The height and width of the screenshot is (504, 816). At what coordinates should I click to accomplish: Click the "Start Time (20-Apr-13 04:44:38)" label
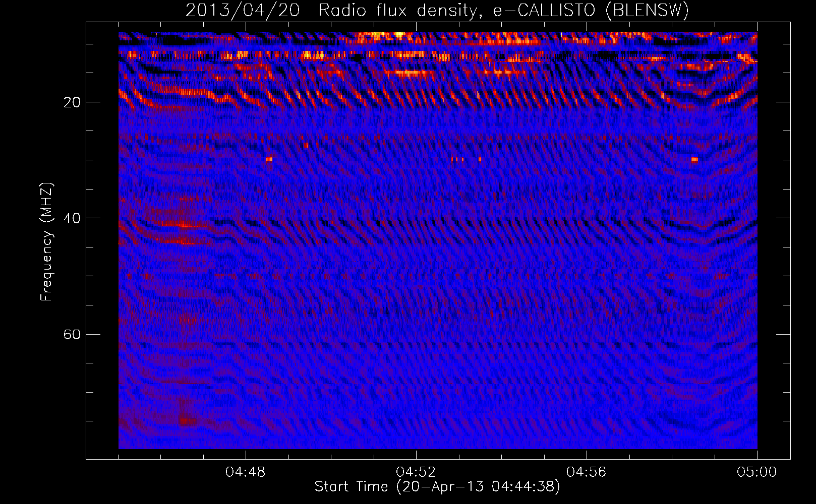click(x=437, y=487)
